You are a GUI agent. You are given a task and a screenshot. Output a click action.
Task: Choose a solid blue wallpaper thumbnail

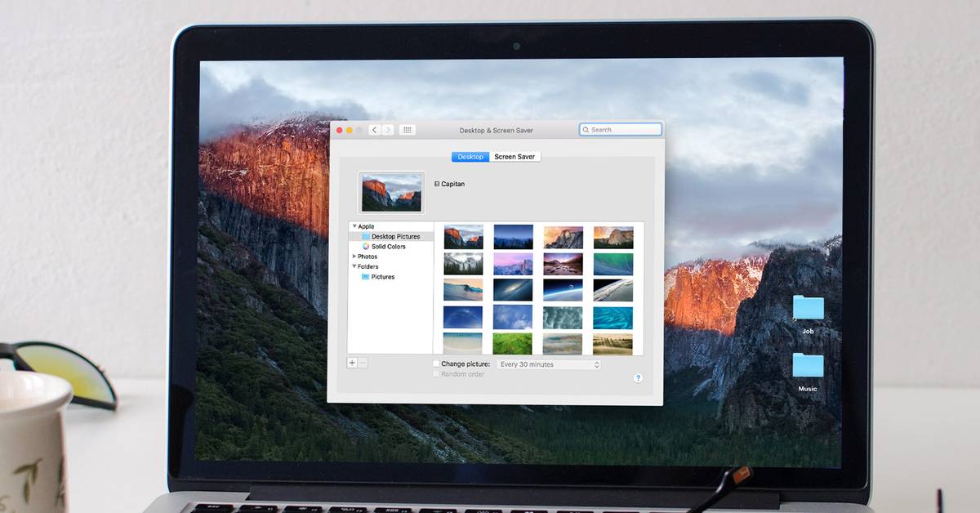point(464,317)
